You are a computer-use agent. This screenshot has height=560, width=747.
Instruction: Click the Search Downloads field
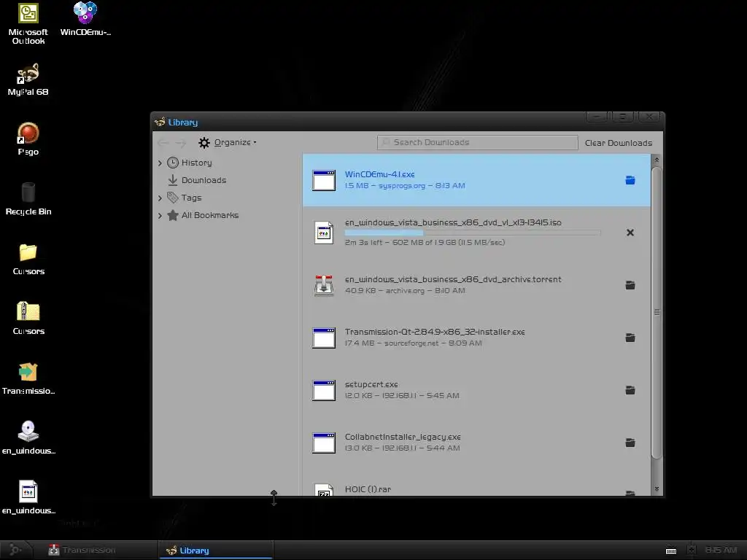click(x=477, y=142)
